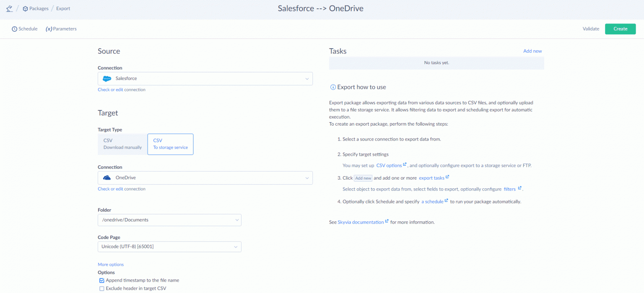
Task: Check Exclude header in target CSV
Action: click(102, 288)
